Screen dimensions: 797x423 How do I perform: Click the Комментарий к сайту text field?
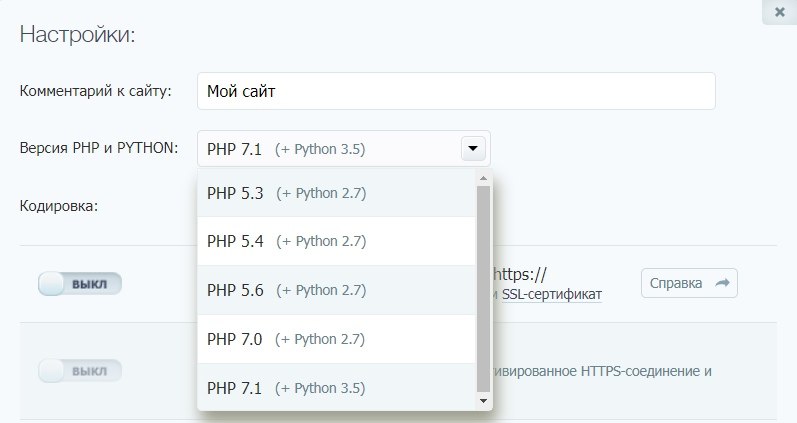pos(456,91)
